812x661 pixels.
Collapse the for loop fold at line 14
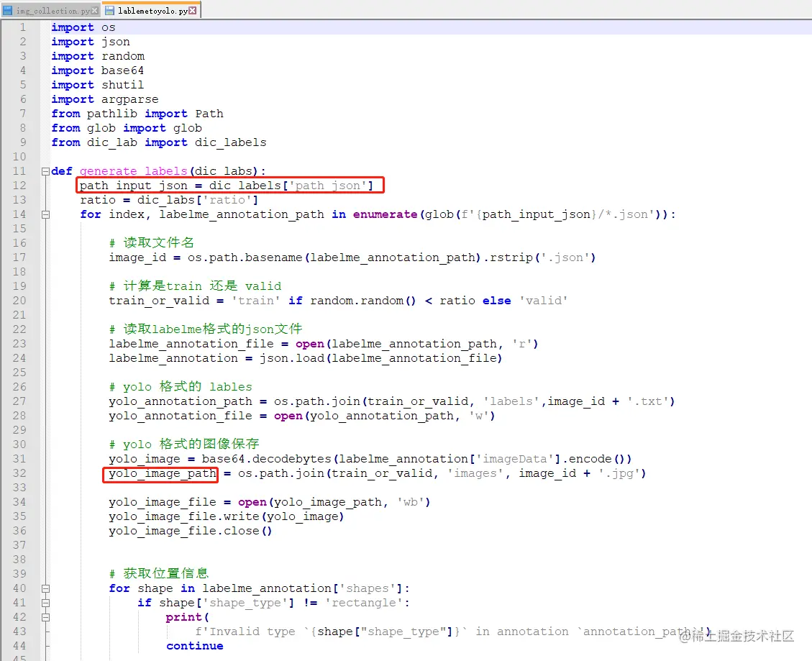[45, 214]
